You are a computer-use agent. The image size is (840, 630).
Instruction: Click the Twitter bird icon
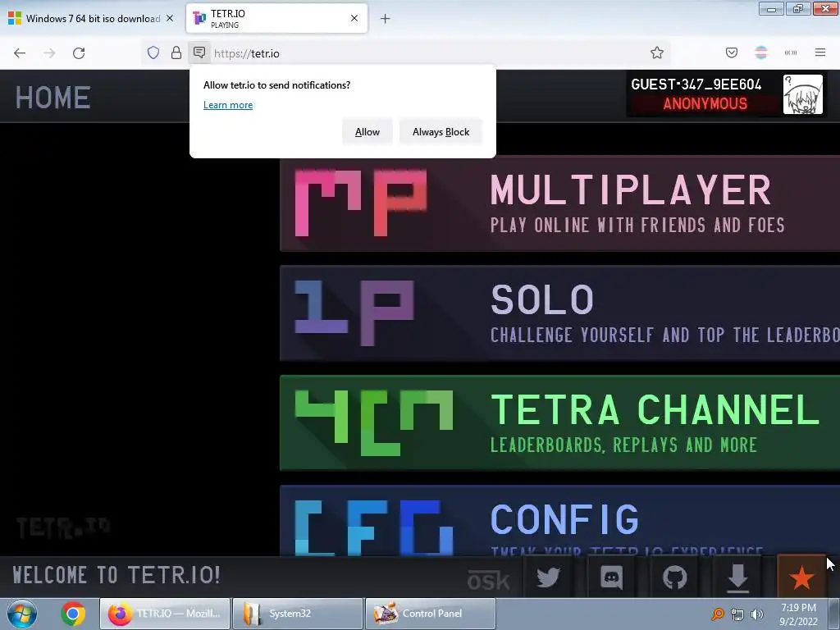coord(548,577)
